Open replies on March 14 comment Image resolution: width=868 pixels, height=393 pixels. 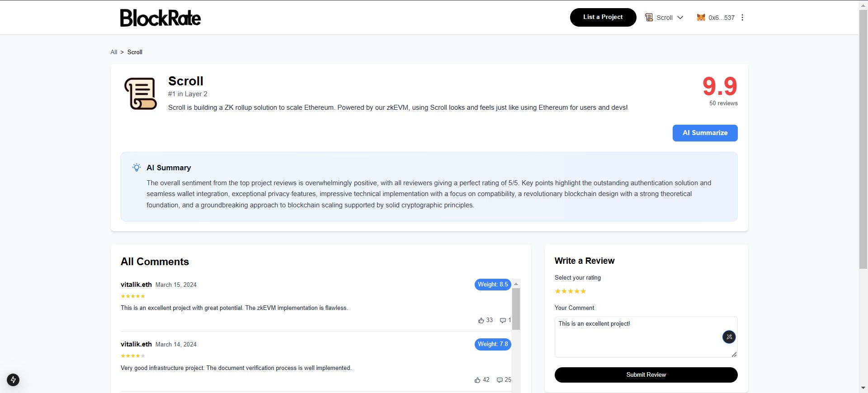pyautogui.click(x=504, y=380)
